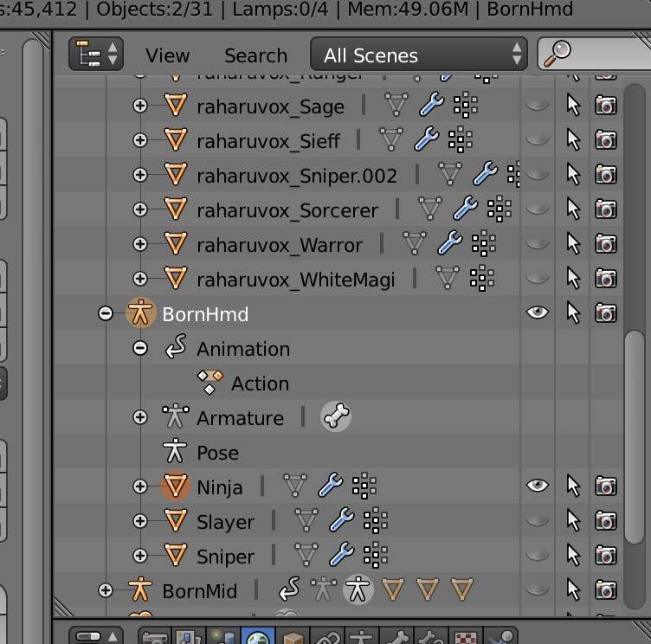Expand the BornMid armature object
The height and width of the screenshot is (644, 651).
pyautogui.click(x=106, y=590)
